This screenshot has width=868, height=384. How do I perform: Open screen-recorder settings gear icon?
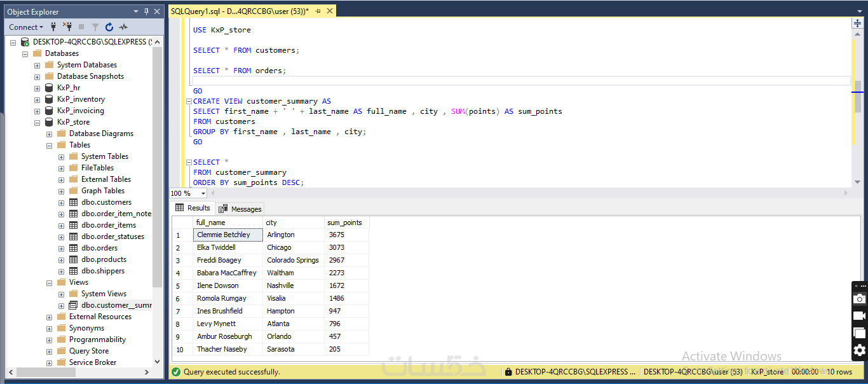[x=859, y=350]
